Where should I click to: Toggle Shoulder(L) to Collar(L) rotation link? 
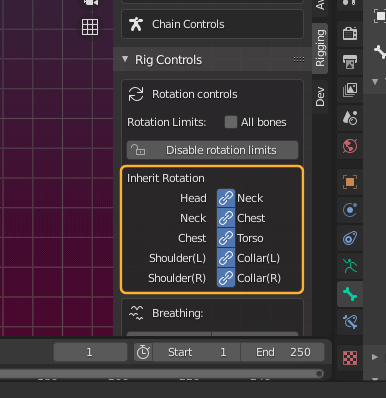click(226, 258)
